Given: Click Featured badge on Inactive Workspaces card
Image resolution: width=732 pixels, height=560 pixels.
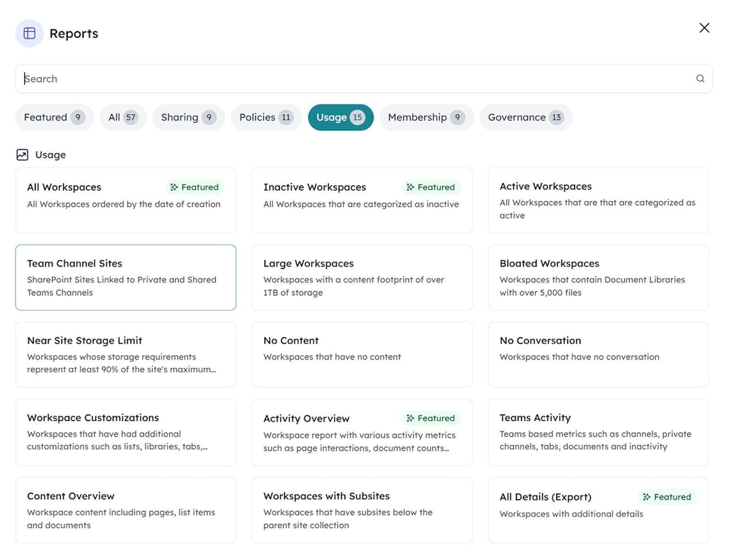Looking at the screenshot, I should pyautogui.click(x=431, y=187).
